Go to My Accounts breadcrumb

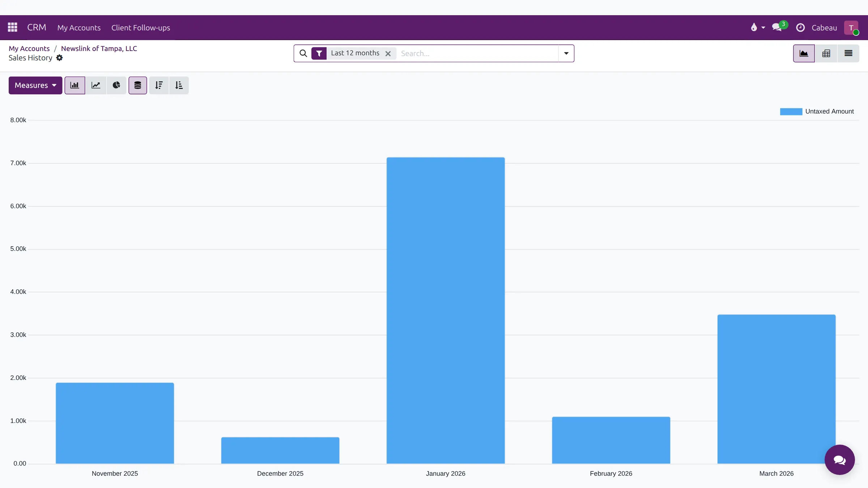coord(29,48)
